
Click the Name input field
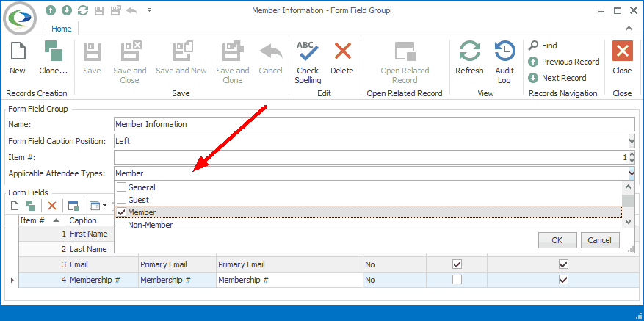pyautogui.click(x=375, y=124)
